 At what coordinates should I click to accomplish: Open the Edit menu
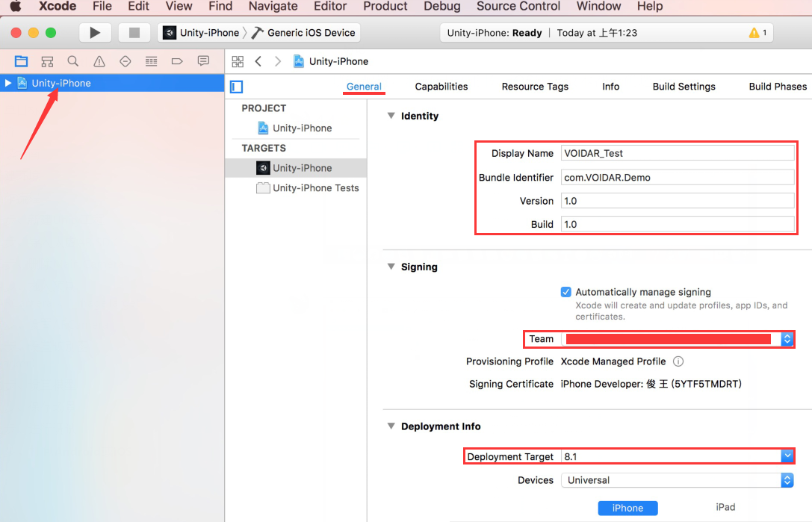point(138,6)
